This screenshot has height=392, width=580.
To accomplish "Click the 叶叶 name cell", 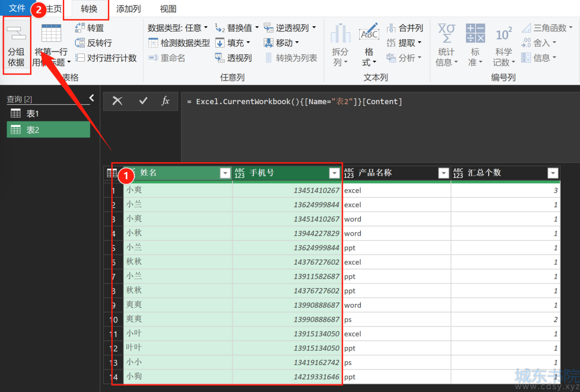I will click(x=178, y=348).
